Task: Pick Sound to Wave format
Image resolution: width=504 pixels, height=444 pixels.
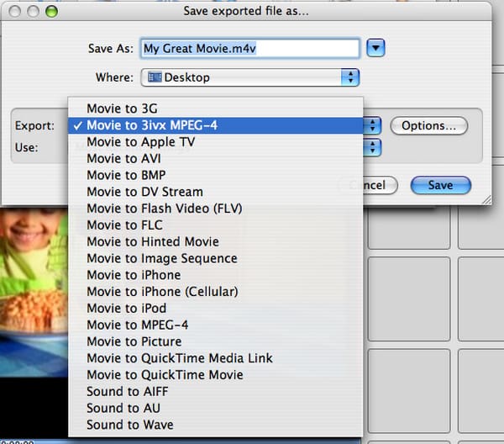Action: click(130, 425)
